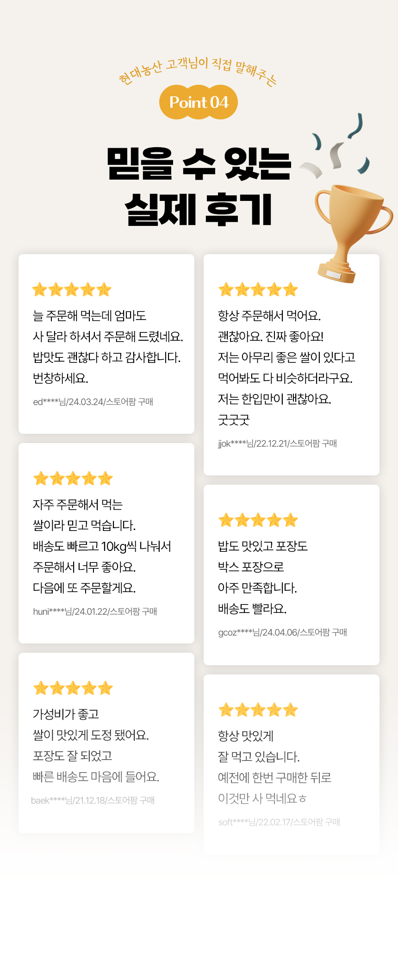398x980 pixels.
Task: Click review text "밥도 맛있고 포장도"
Action: tap(262, 546)
